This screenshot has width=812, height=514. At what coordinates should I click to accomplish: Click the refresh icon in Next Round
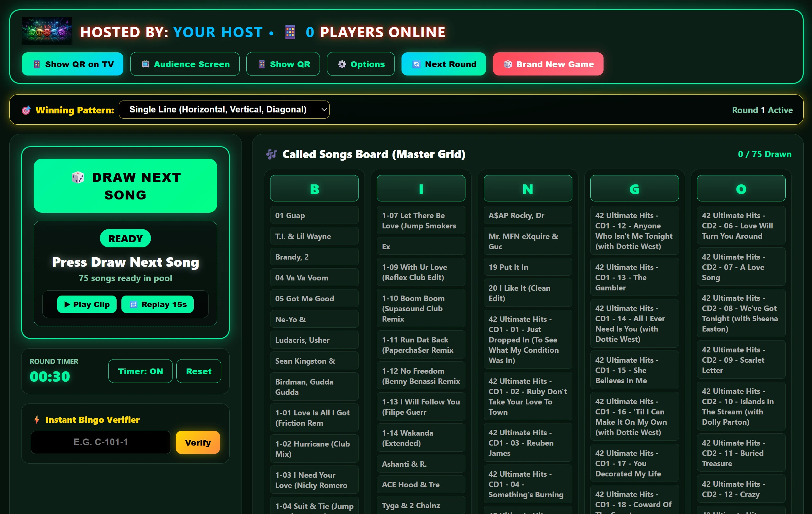point(417,65)
